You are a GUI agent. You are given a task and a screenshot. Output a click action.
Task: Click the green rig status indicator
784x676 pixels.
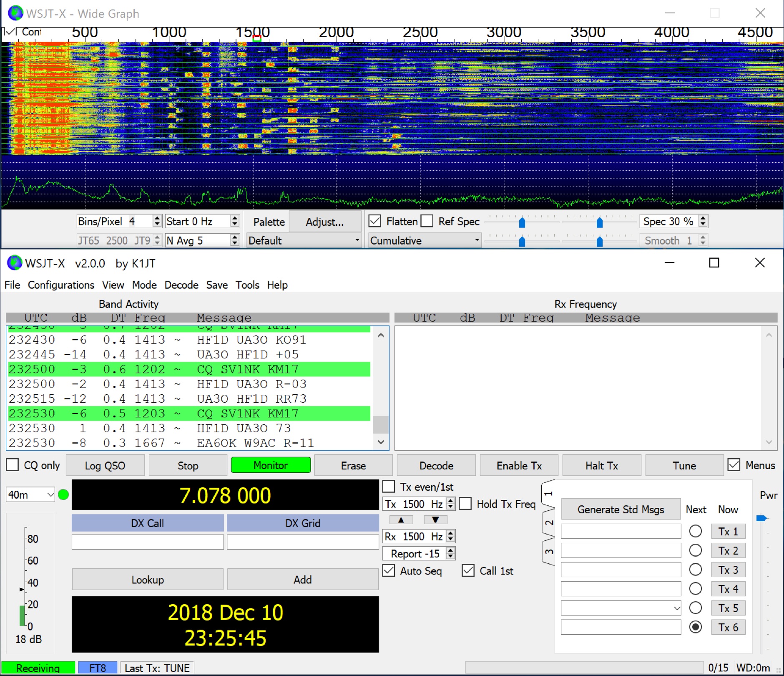click(63, 495)
